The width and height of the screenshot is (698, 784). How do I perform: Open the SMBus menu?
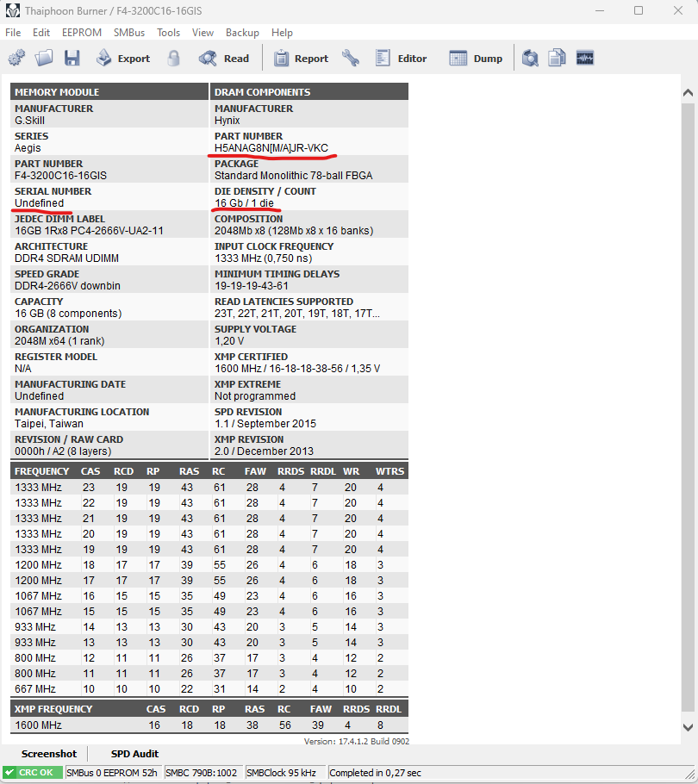point(129,33)
